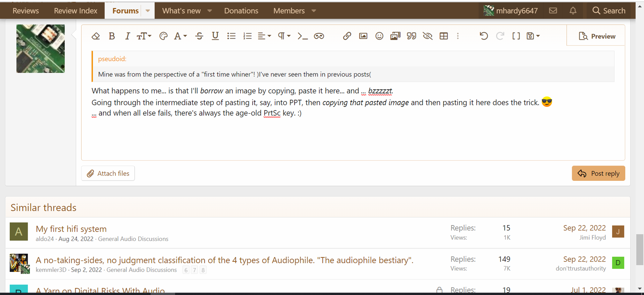This screenshot has width=644, height=295.
Task: Click the aldo24 'A' avatar
Action: point(19,231)
